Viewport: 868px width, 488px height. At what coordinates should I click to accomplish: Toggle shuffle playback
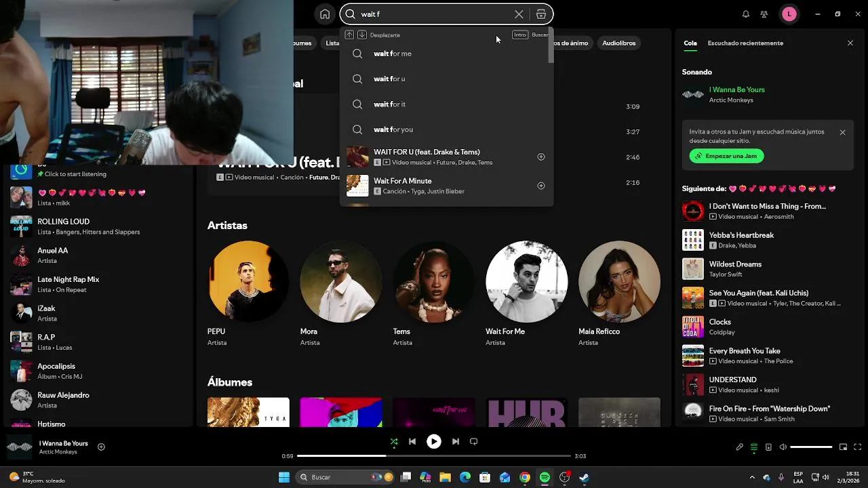394,441
